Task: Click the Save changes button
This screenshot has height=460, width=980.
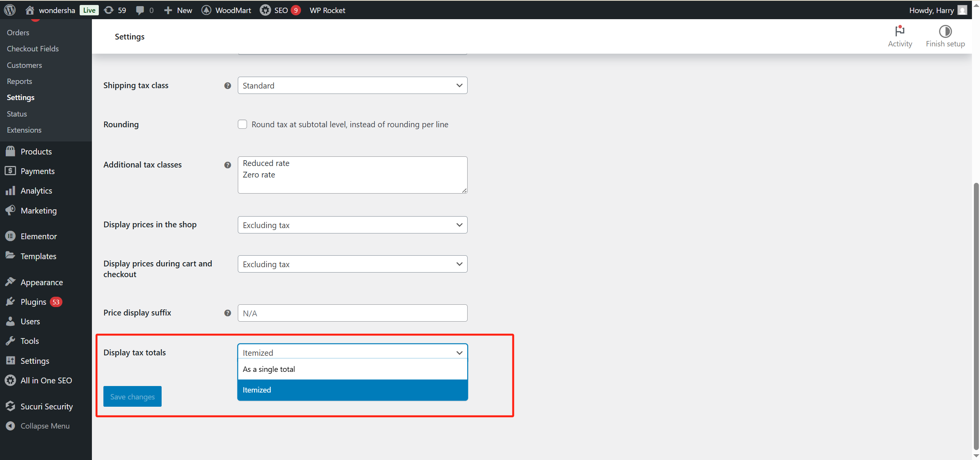Action: coord(132,396)
